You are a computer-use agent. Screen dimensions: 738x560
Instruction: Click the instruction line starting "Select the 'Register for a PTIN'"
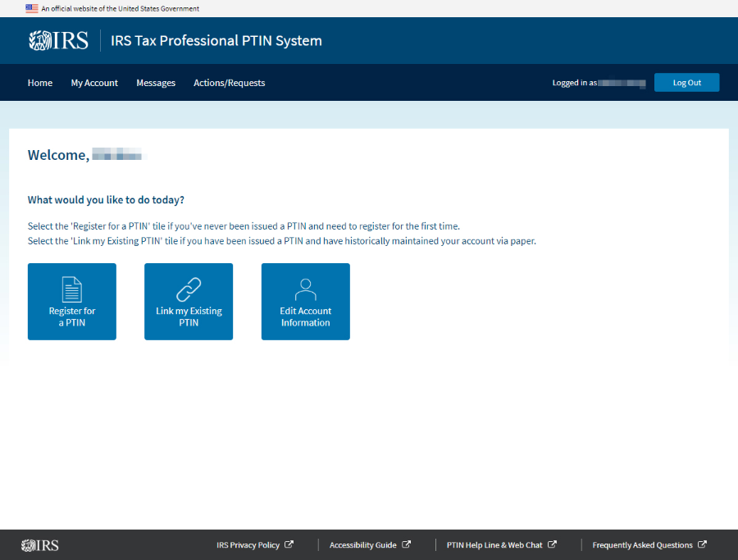244,226
